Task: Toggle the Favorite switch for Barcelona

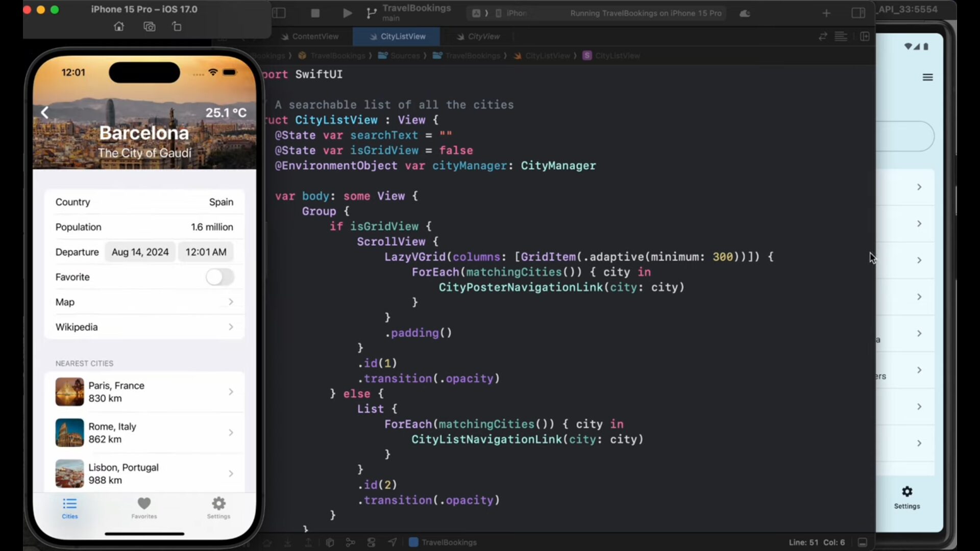Action: 220,277
